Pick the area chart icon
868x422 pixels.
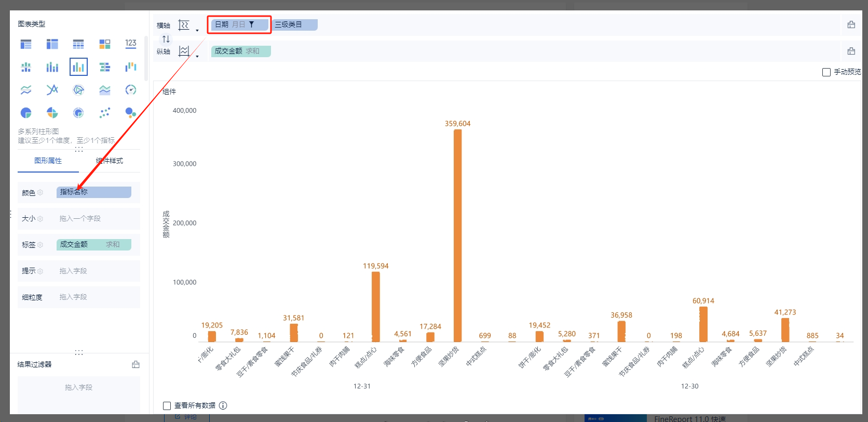click(x=105, y=90)
